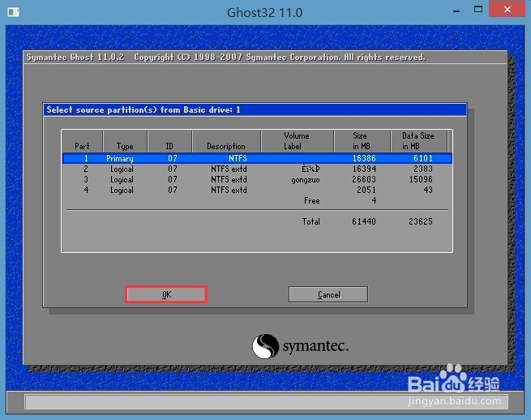Close the Ghost32 11.0 window
The image size is (531, 420).
point(507,10)
